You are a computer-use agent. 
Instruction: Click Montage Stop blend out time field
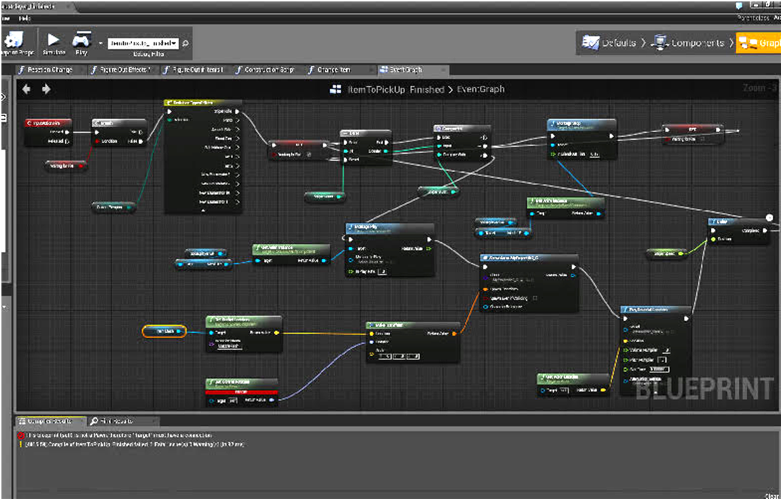[593, 155]
